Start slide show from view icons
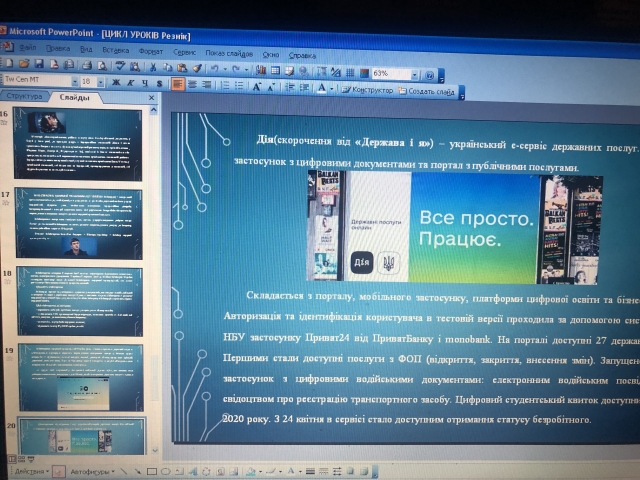This screenshot has width=640, height=480. click(x=31, y=459)
